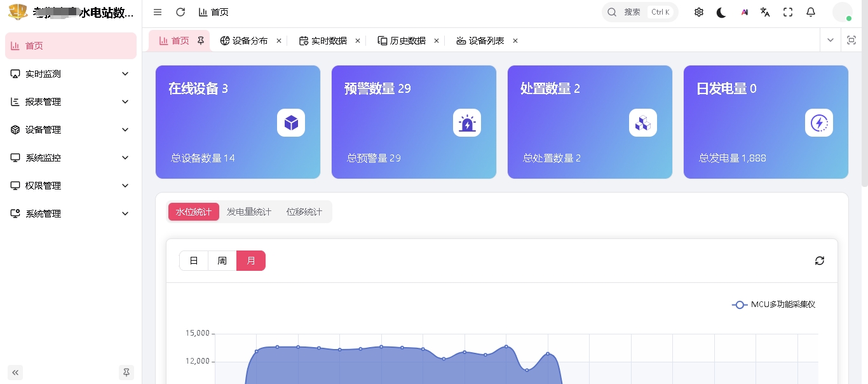Show the 发电量统计 chart
The width and height of the screenshot is (868, 384).
[x=249, y=212]
